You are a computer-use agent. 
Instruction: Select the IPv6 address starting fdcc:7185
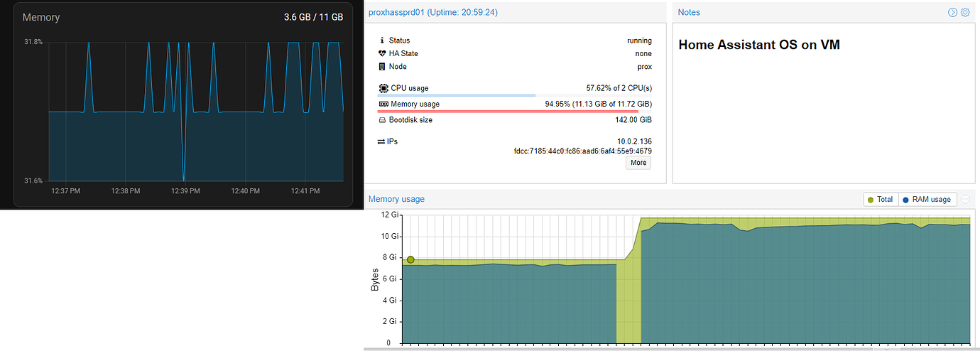click(583, 151)
